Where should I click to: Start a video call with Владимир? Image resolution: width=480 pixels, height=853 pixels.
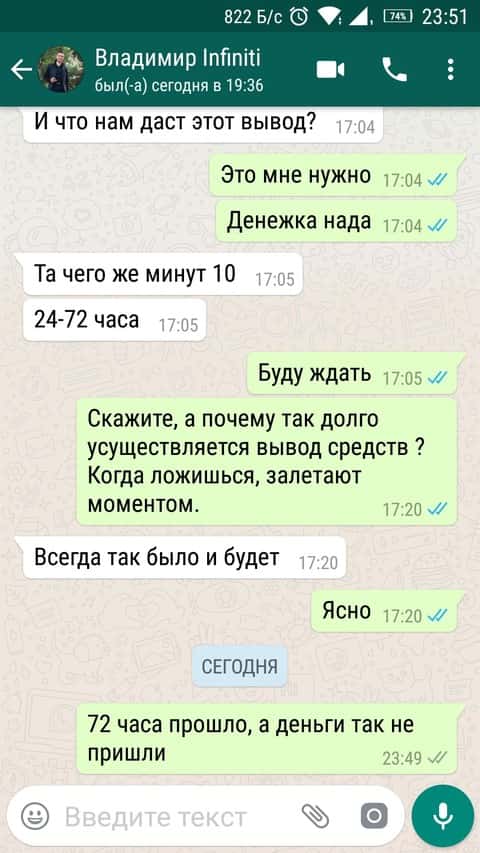pos(330,70)
